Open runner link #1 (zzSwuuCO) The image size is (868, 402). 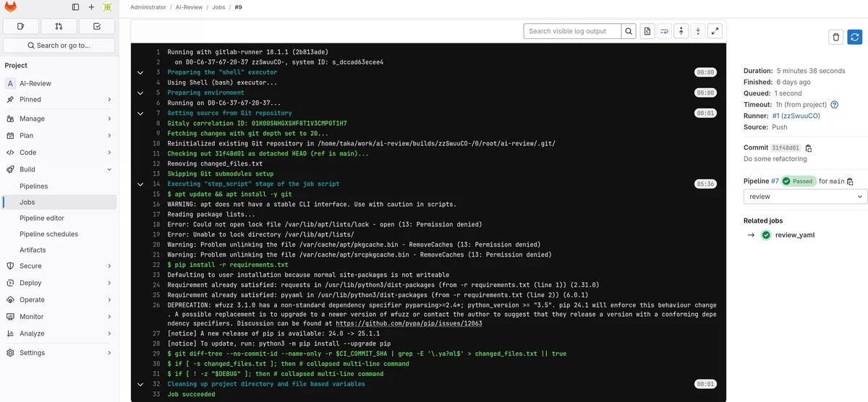coord(796,116)
